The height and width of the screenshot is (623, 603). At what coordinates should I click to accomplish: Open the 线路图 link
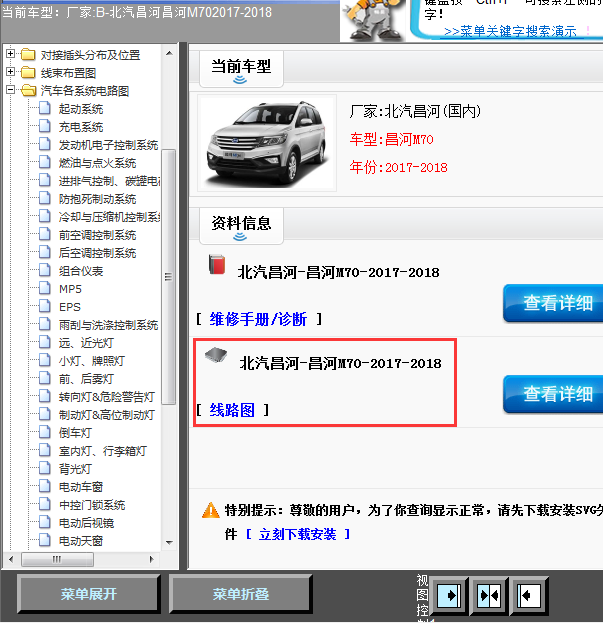click(232, 410)
